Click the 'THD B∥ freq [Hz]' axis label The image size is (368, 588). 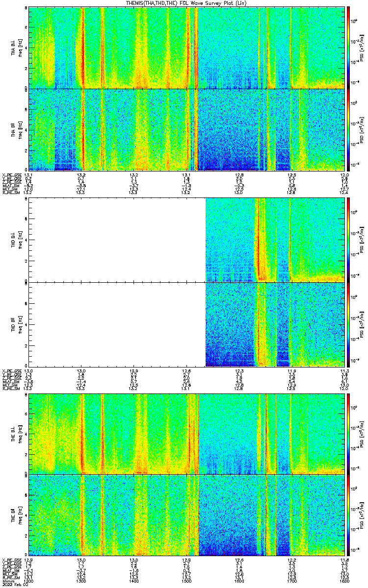17,324
